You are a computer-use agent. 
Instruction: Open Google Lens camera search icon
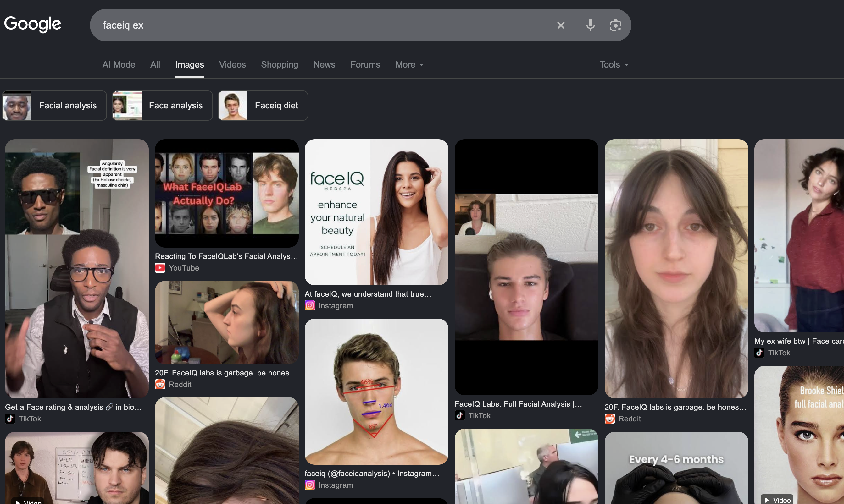(615, 25)
